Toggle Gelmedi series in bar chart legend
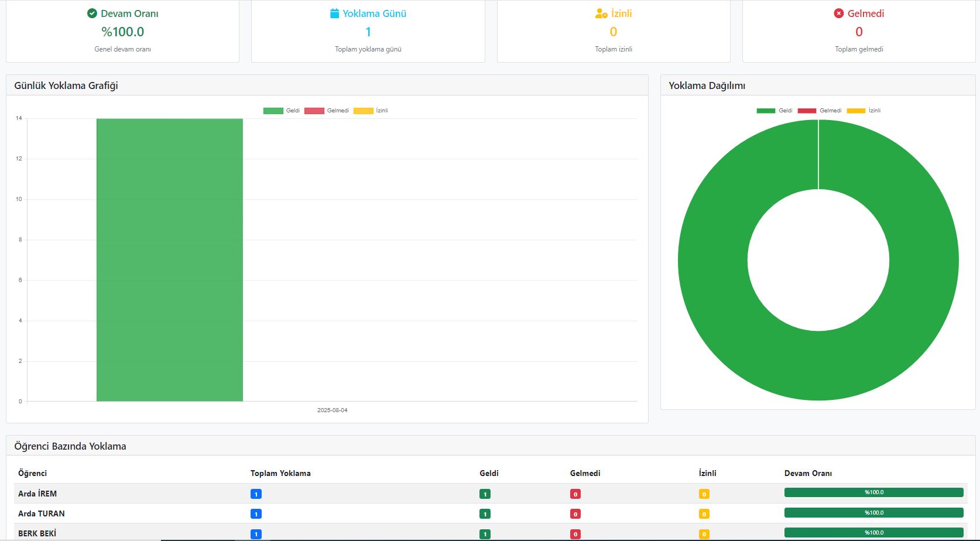The height and width of the screenshot is (541, 980). [327, 111]
